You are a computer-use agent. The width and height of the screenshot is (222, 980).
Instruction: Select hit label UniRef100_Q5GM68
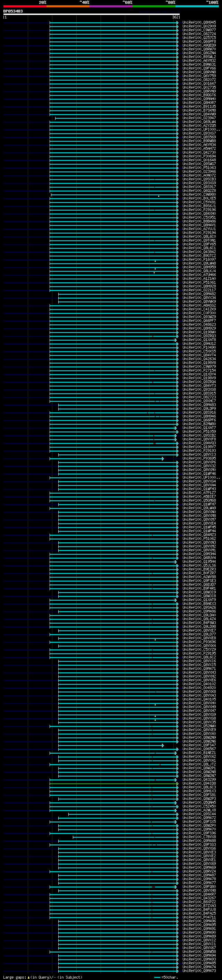pyautogui.click(x=199, y=500)
